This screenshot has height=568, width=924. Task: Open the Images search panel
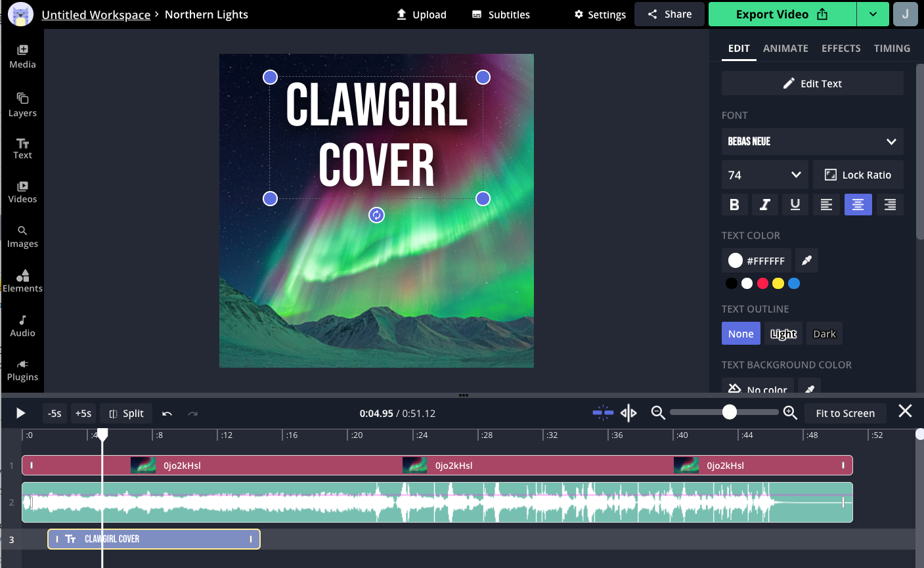pyautogui.click(x=22, y=235)
